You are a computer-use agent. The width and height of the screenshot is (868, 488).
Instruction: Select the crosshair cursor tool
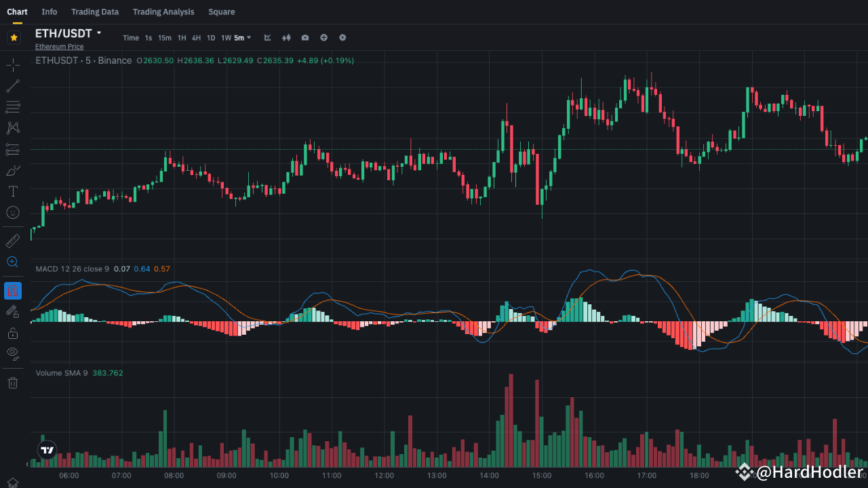point(12,64)
